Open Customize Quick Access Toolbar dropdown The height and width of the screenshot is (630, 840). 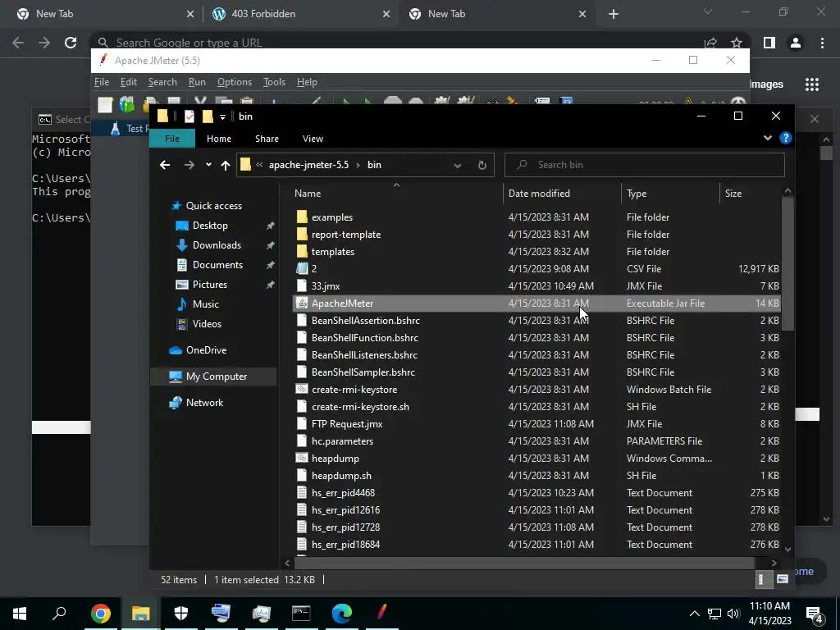pyautogui.click(x=222, y=116)
